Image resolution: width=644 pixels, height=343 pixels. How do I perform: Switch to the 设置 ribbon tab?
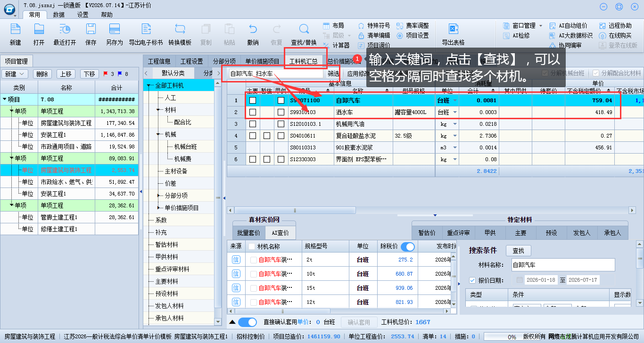[x=83, y=15]
